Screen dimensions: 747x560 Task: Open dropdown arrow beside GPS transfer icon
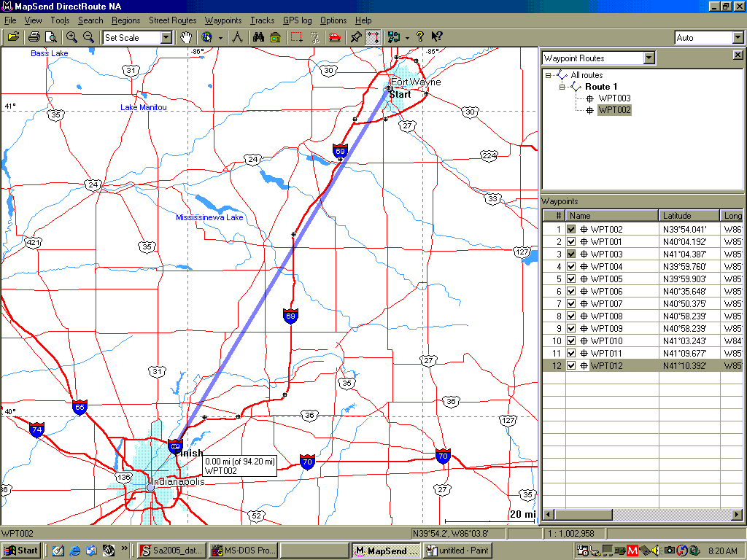point(407,38)
